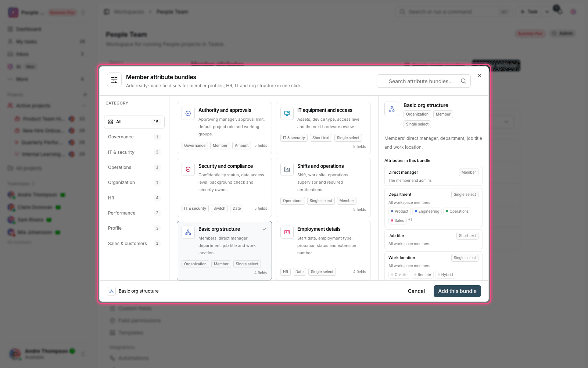The image size is (588, 368).
Task: Filter by IT & security category
Action: (x=134, y=152)
